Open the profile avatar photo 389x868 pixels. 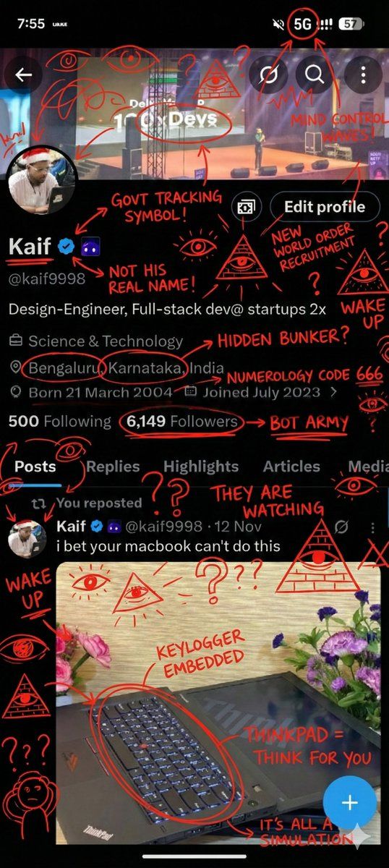41,184
